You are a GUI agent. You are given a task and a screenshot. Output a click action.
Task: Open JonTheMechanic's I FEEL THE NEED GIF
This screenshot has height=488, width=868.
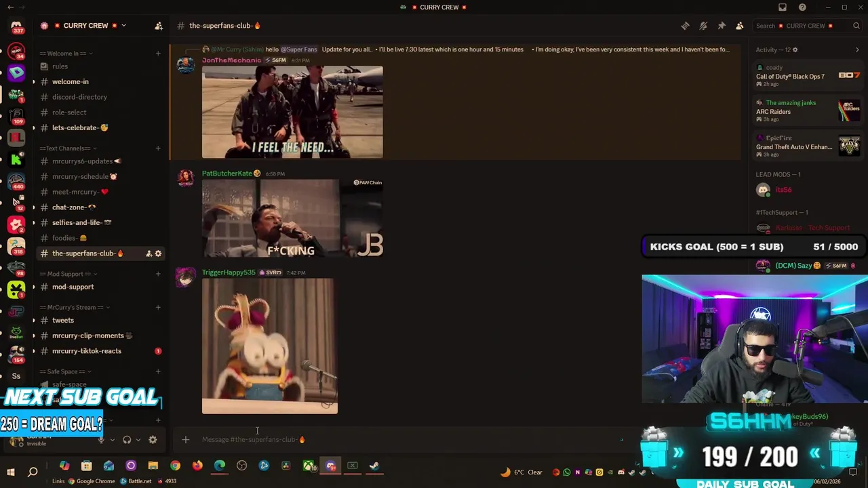[292, 113]
